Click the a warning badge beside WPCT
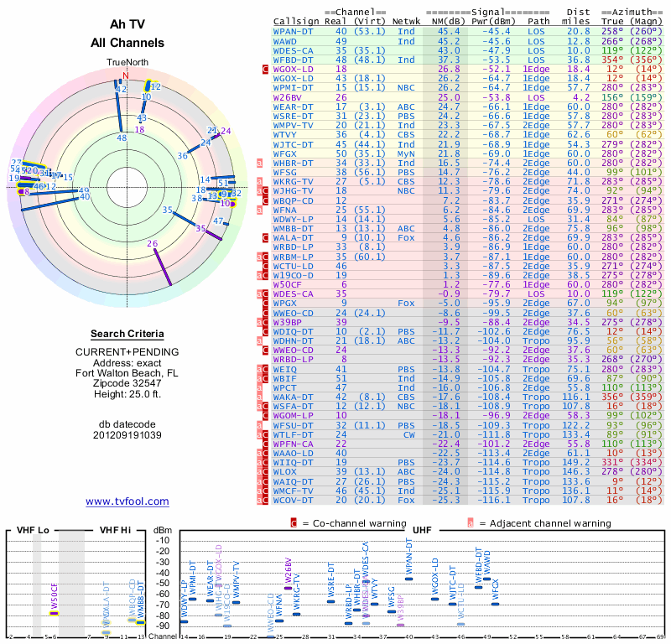Image resolution: width=671 pixels, height=644 pixels. pos(259,387)
